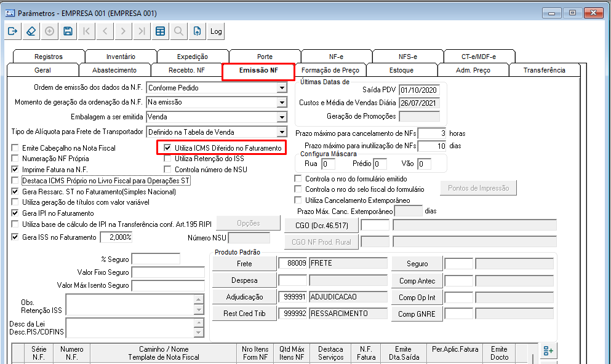Uncheck Gera IPI no Faturamento
611x364 pixels.
coord(15,213)
